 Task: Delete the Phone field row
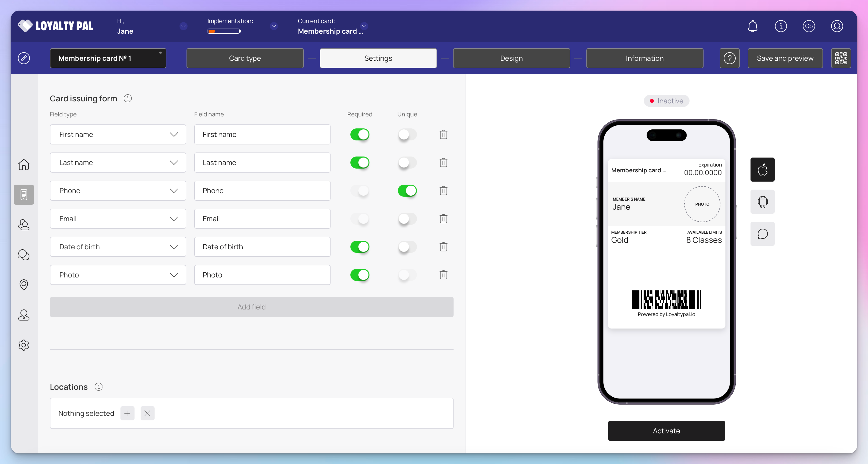click(443, 191)
